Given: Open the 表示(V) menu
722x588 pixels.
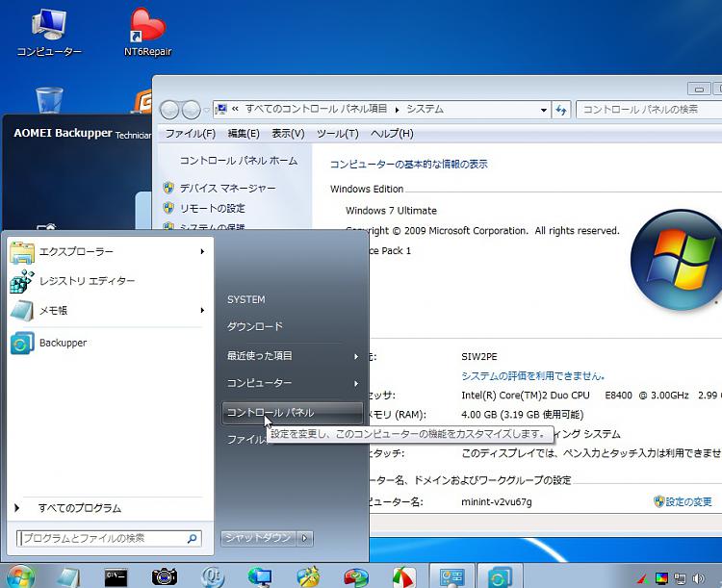Looking at the screenshot, I should pos(288,134).
